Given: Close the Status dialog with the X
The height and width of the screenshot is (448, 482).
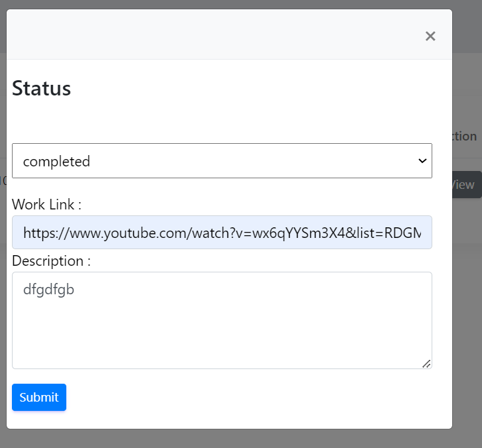Looking at the screenshot, I should click(430, 36).
